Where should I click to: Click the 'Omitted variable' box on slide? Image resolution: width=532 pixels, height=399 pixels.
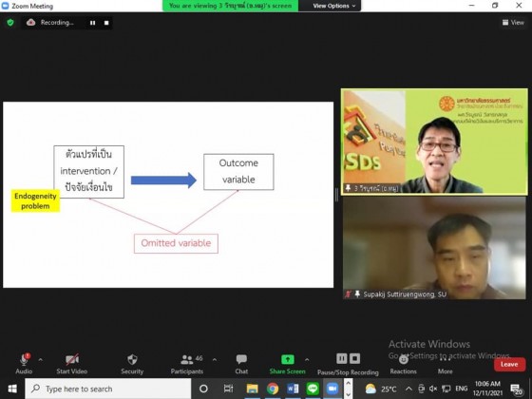coord(176,243)
